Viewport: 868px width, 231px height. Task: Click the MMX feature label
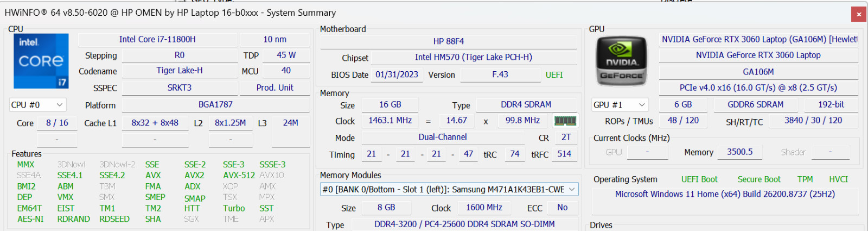point(25,165)
